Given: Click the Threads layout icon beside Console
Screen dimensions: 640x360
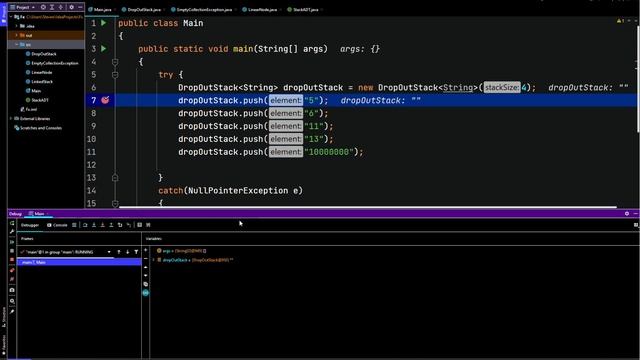Looking at the screenshot, I should tap(74, 225).
